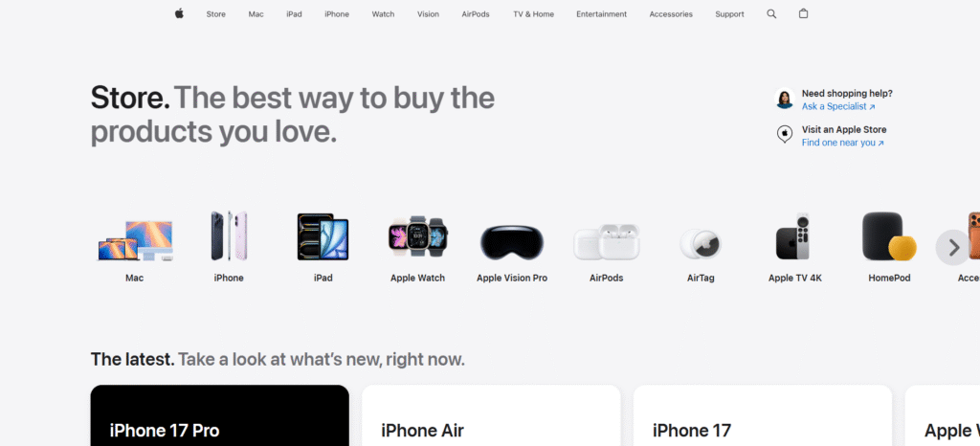The width and height of the screenshot is (980, 446).
Task: Open the iPhone 17 Pro card
Action: tap(220, 415)
